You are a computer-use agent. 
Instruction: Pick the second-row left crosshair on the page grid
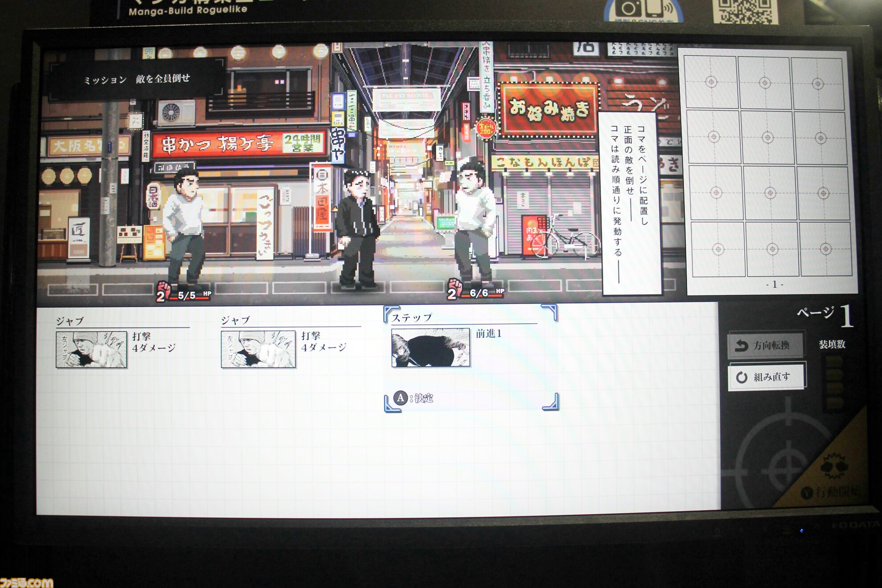[x=714, y=137]
